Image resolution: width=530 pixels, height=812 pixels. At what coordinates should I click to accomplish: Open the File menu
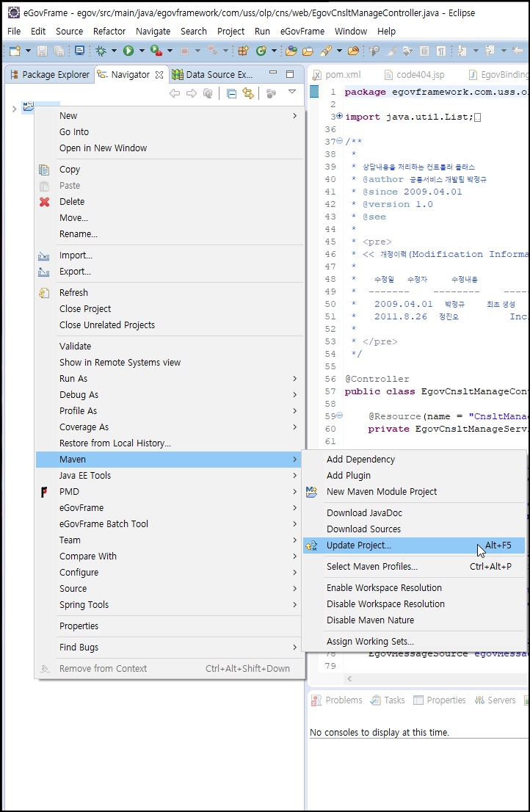point(14,31)
